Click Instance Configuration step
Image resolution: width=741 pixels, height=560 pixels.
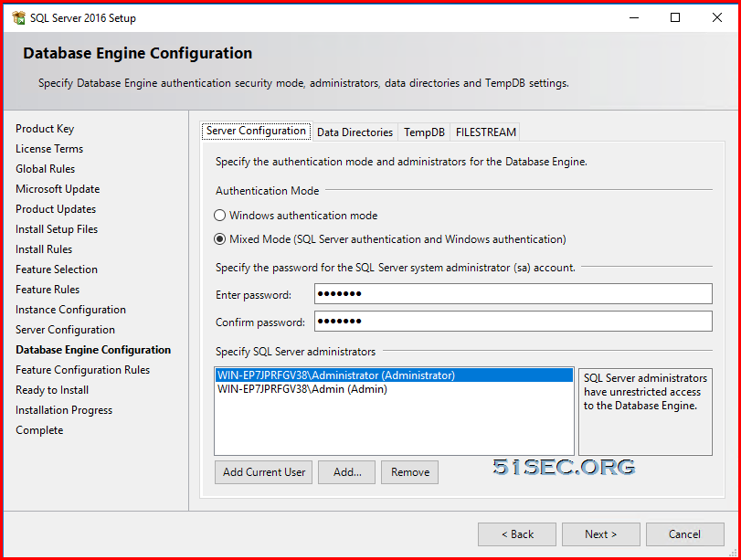pyautogui.click(x=71, y=310)
